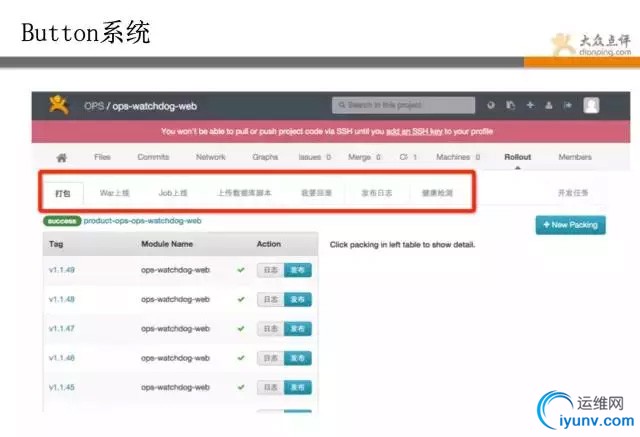Image resolution: width=640 pixels, height=437 pixels.
Task: Click 发布 button for v1.1.46
Action: pos(298,358)
